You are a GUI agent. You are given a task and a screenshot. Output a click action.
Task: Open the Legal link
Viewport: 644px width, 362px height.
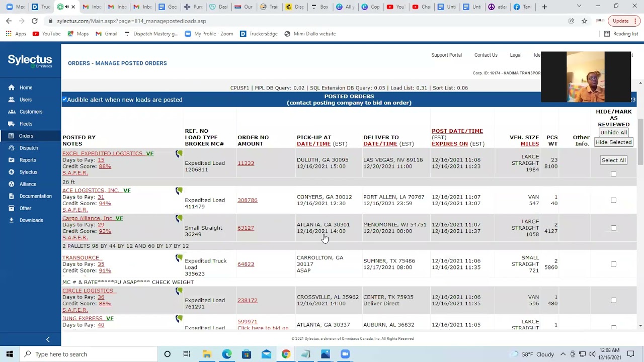515,55
